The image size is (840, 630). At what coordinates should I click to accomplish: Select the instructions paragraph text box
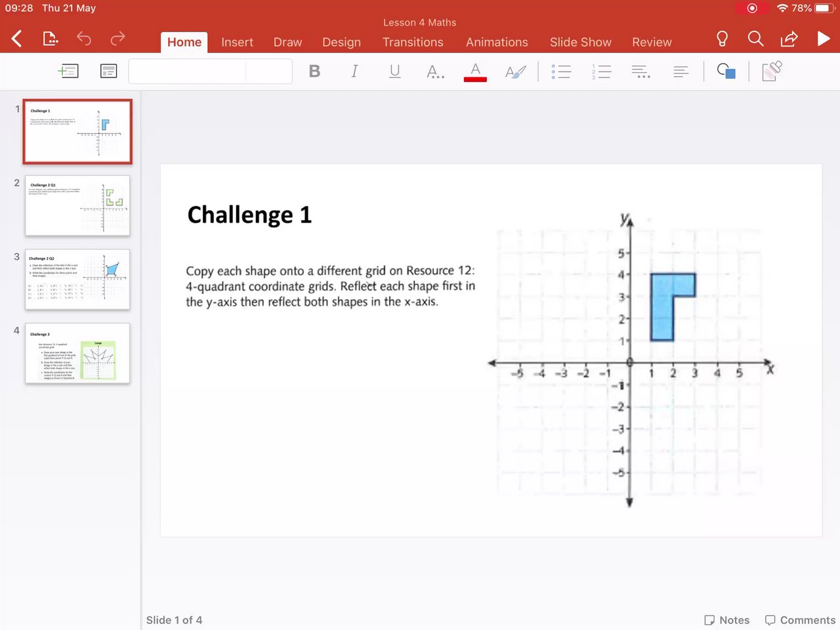[x=330, y=286]
